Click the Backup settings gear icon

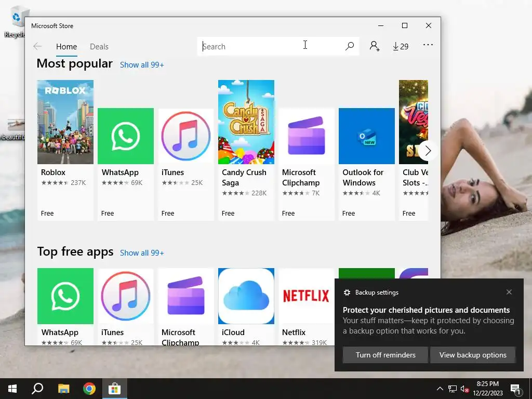click(347, 292)
